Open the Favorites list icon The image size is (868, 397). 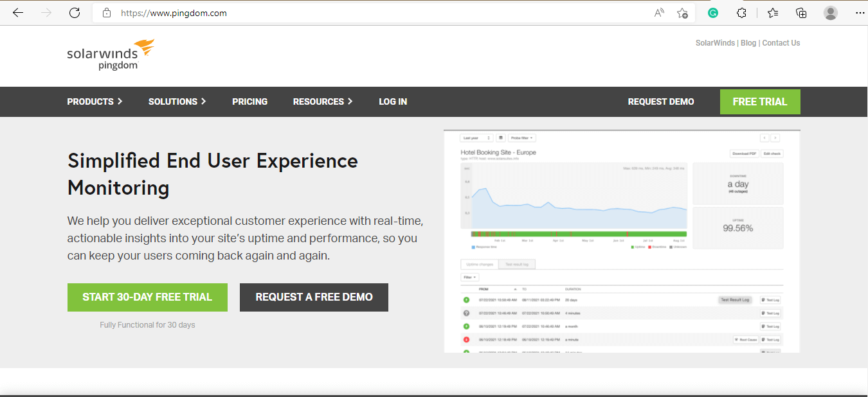tap(773, 13)
